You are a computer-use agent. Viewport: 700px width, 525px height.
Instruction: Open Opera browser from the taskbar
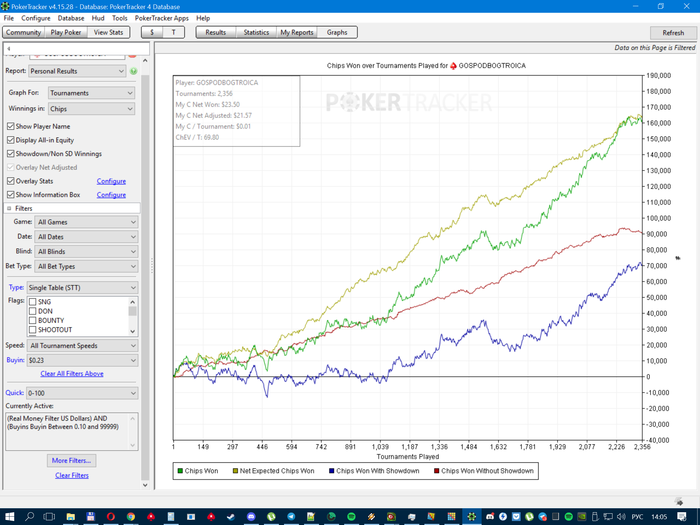click(x=110, y=517)
